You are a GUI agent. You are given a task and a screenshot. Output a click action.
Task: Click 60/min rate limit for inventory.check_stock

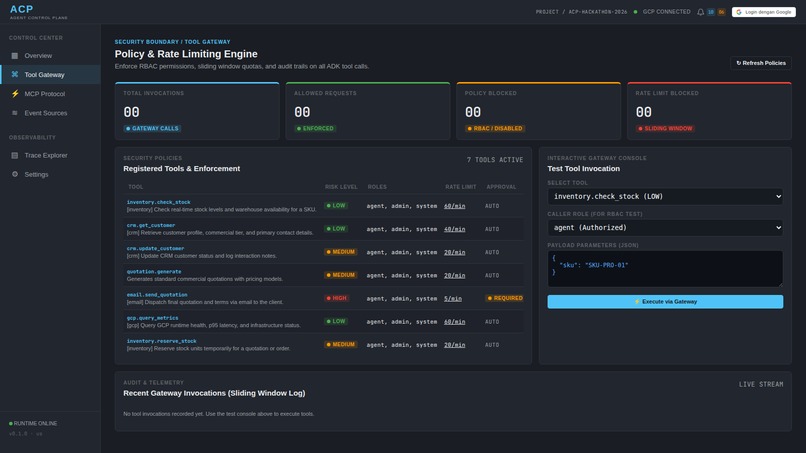click(x=454, y=206)
